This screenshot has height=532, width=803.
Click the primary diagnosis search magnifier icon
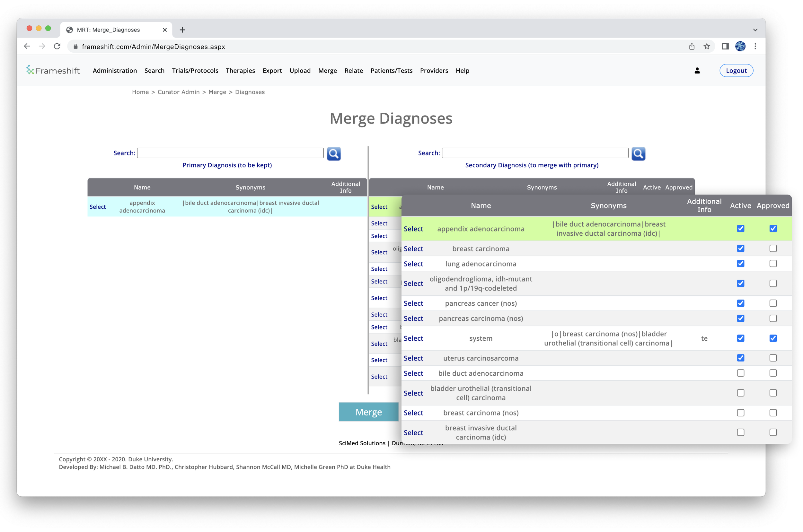pos(334,154)
